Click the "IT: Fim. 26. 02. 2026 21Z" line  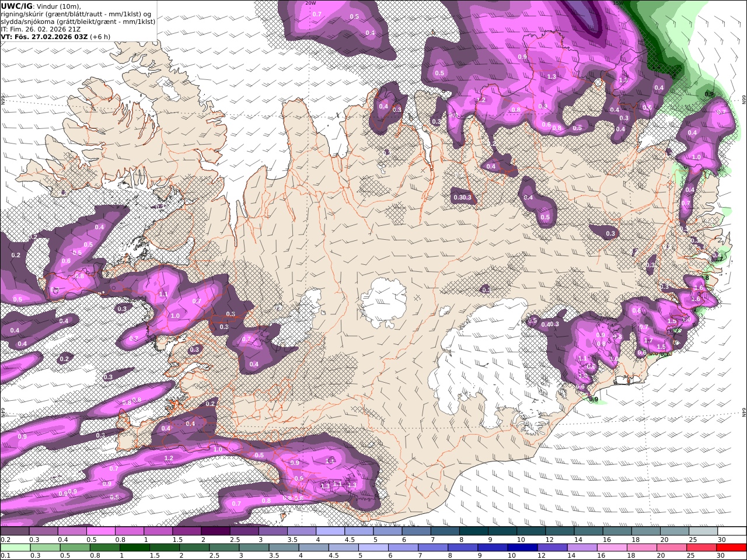[x=40, y=29]
